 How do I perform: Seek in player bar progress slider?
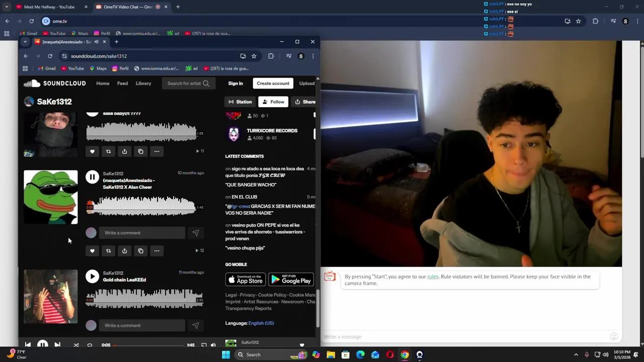(x=148, y=345)
